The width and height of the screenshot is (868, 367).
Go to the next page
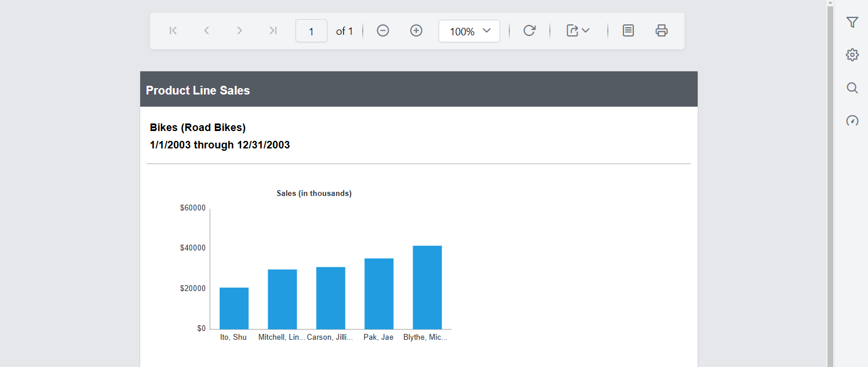point(239,30)
